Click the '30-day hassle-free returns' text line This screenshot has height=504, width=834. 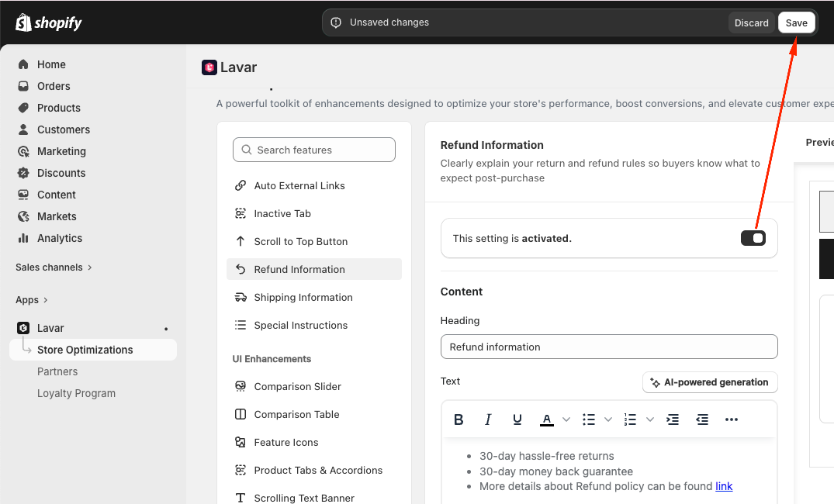[546, 456]
